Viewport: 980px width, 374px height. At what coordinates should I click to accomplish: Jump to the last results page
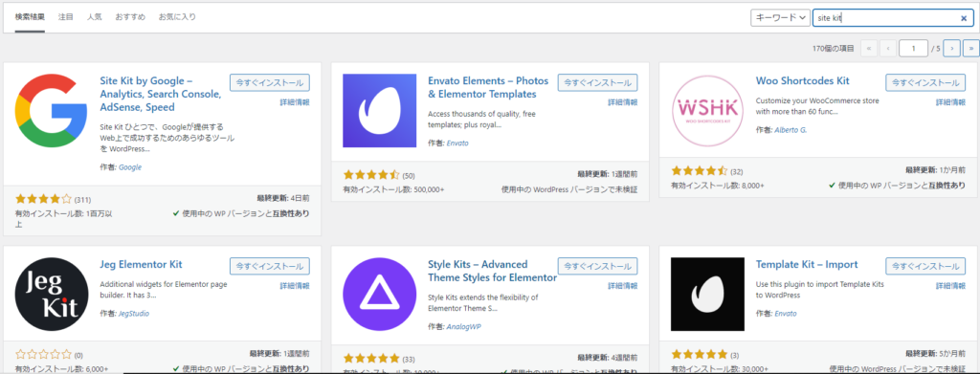tap(970, 48)
